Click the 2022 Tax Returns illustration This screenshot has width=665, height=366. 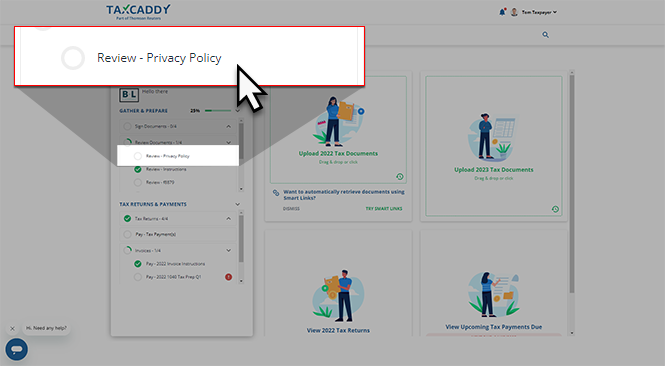click(x=338, y=296)
